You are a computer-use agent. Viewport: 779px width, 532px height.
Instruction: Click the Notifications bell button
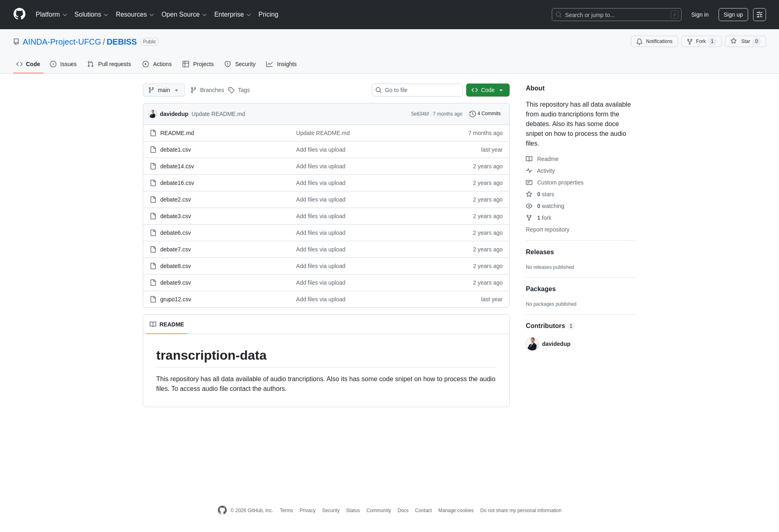click(x=654, y=41)
